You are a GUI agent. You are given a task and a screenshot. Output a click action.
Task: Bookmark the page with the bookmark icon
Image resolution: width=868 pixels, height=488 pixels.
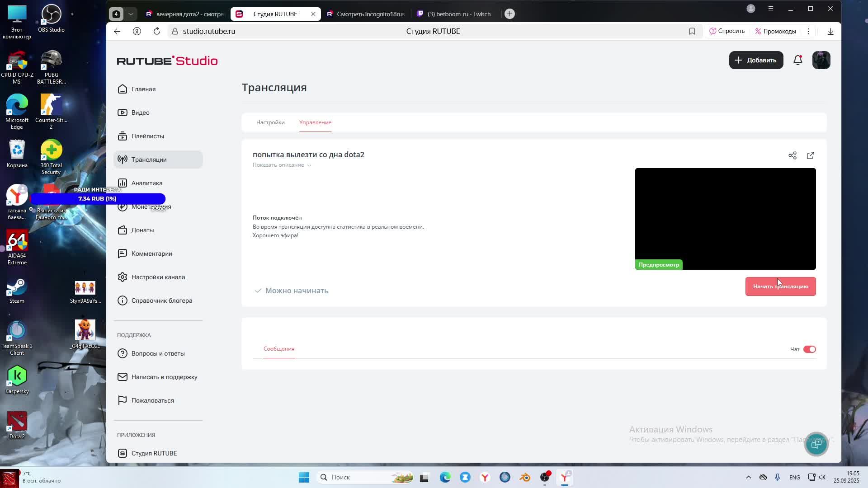[692, 31]
